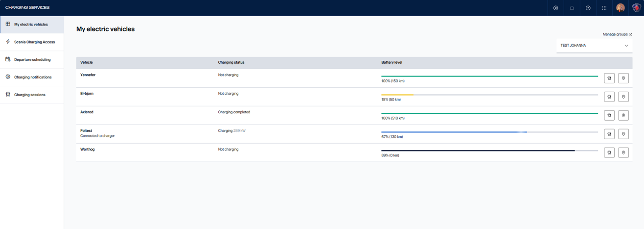Click the Charging 289 kW status
Image resolution: width=644 pixels, height=229 pixels.
[231, 131]
